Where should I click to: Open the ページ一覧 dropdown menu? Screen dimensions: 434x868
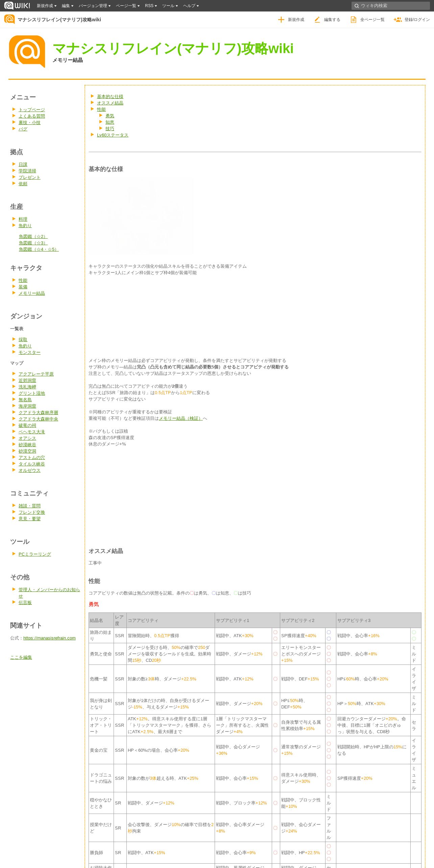point(128,6)
